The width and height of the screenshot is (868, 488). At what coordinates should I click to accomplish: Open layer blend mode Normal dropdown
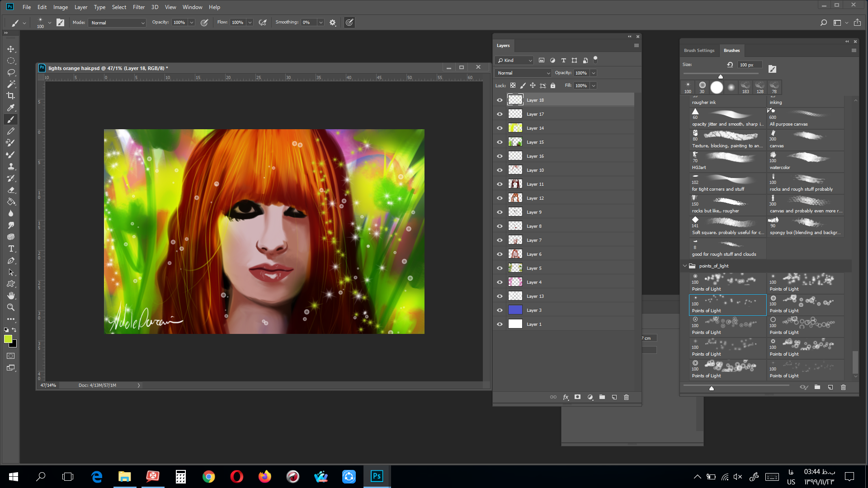523,73
